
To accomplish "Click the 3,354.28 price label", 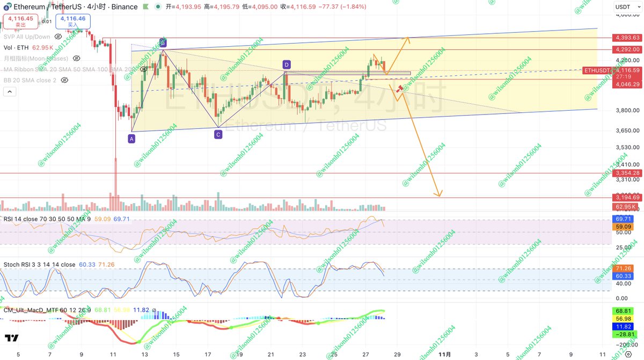I will pyautogui.click(x=627, y=172).
